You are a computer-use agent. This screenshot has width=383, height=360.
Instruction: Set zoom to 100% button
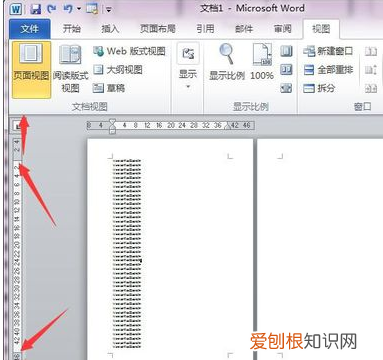262,63
